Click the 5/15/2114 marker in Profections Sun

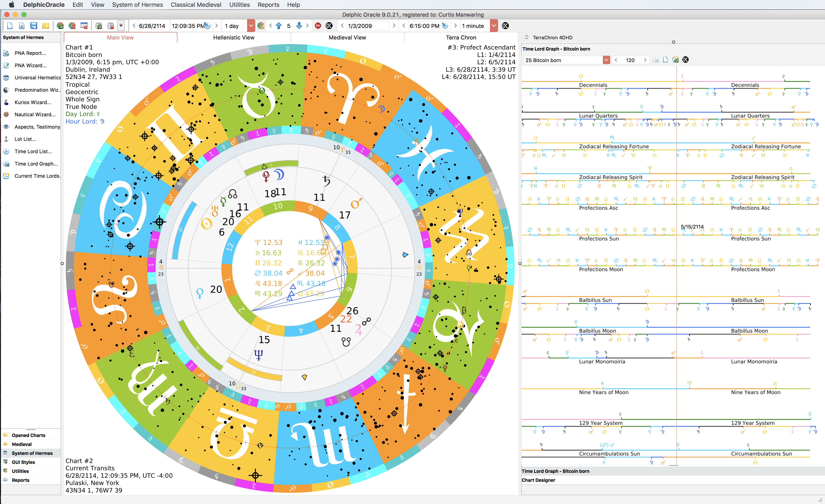(x=692, y=227)
